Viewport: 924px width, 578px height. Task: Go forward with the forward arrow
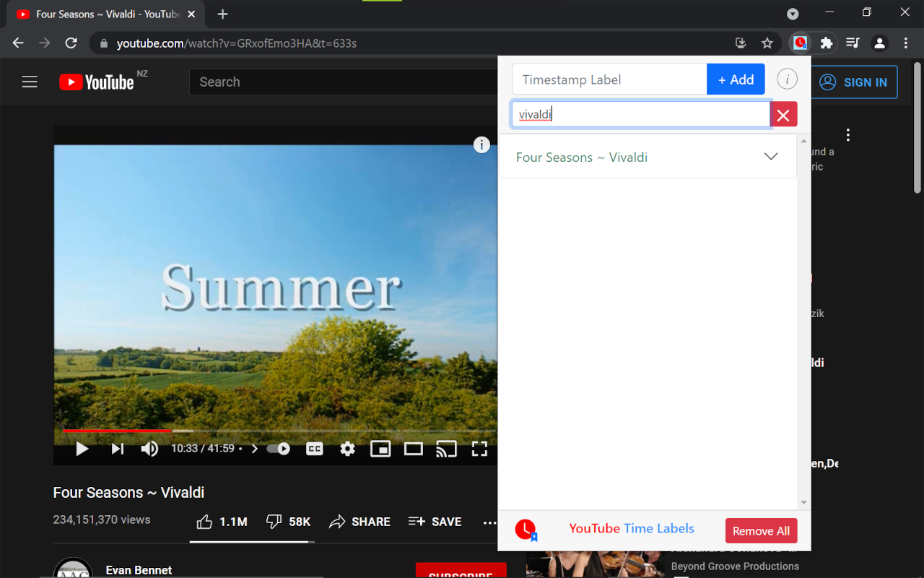pos(45,43)
